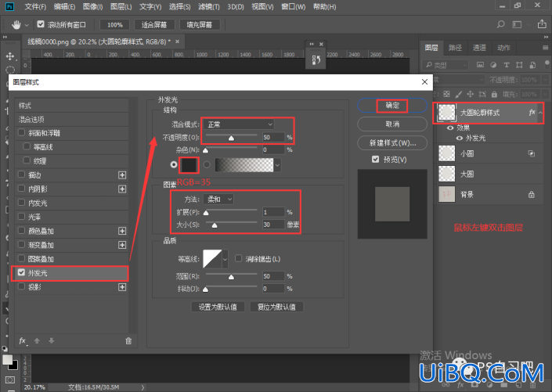Filter layers by shape layer icon
Image resolution: width=552 pixels, height=392 pixels.
point(519,65)
